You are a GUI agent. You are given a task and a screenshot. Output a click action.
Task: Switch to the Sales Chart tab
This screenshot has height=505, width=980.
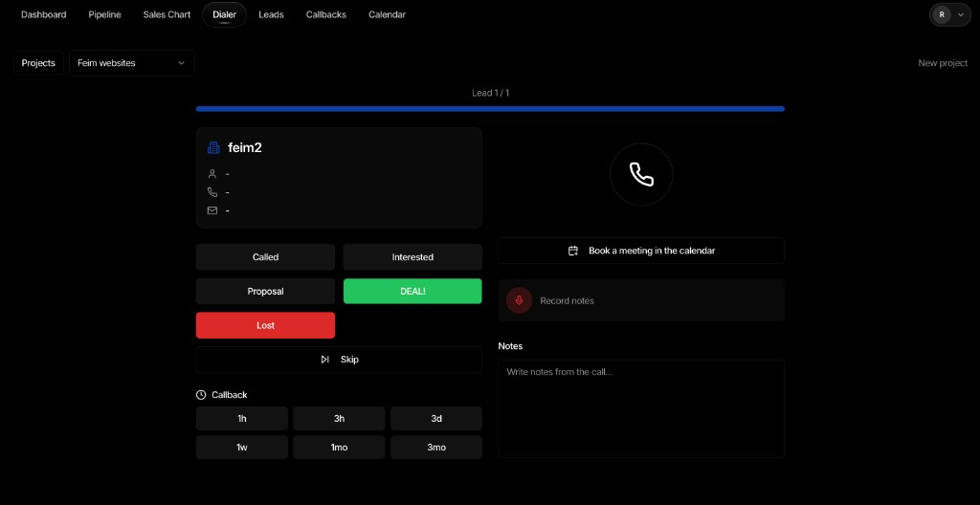point(167,14)
